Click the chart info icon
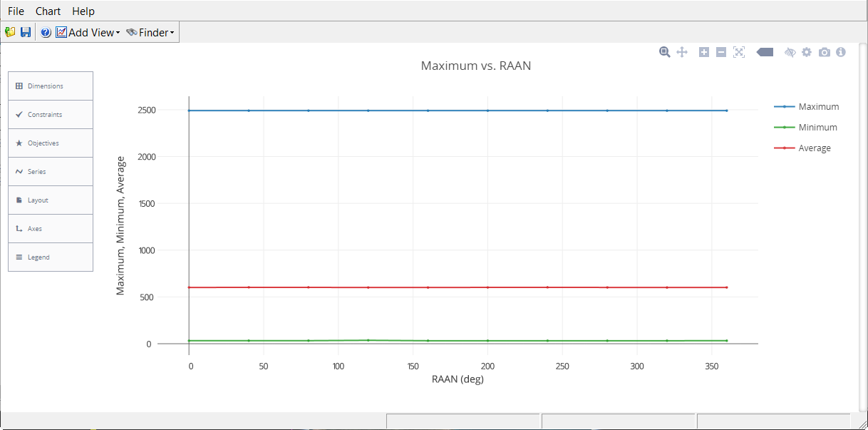This screenshot has height=430, width=868. coord(841,52)
